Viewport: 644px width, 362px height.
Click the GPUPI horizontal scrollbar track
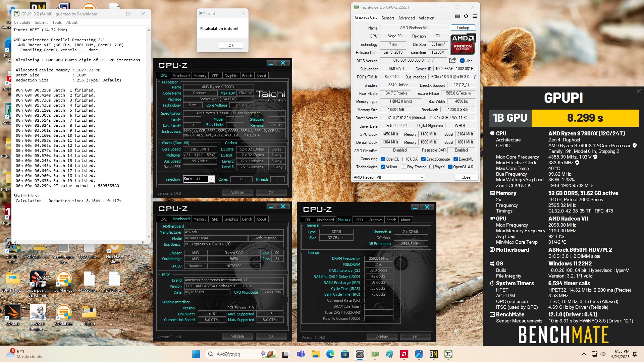pos(79,242)
